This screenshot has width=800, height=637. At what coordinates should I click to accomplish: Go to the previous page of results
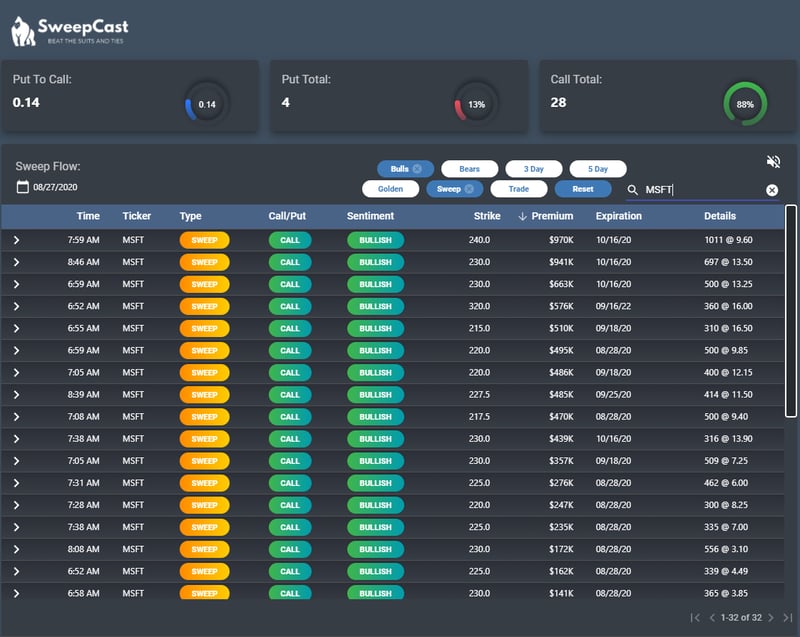click(712, 618)
